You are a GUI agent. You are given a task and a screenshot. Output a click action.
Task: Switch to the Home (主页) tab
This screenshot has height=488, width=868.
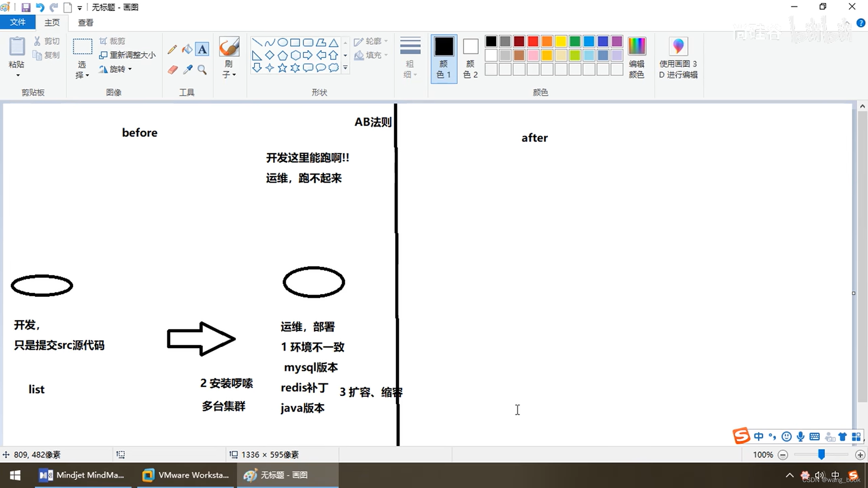click(x=52, y=22)
